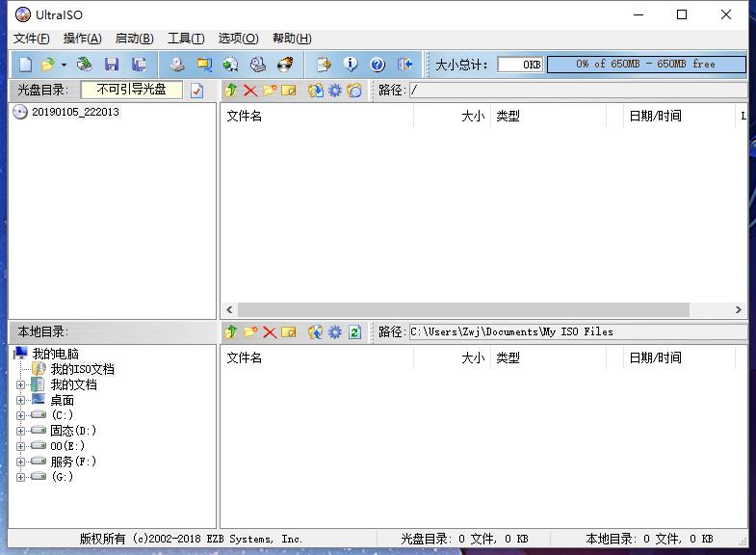Click the Info (i) toolbar icon
The image size is (756, 555).
(351, 65)
